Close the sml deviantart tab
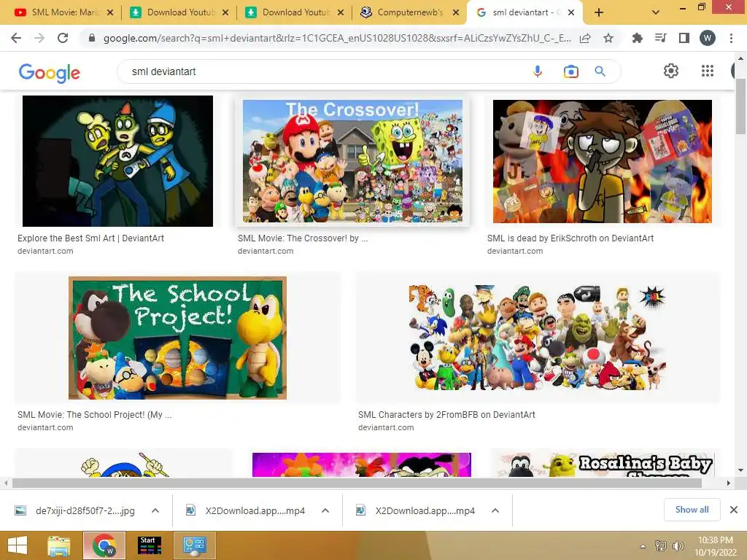 coord(571,12)
